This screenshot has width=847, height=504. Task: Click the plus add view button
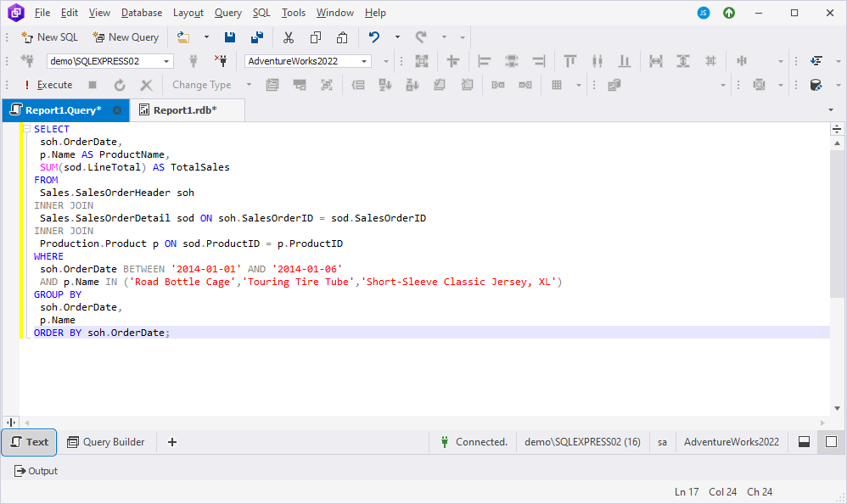click(172, 442)
